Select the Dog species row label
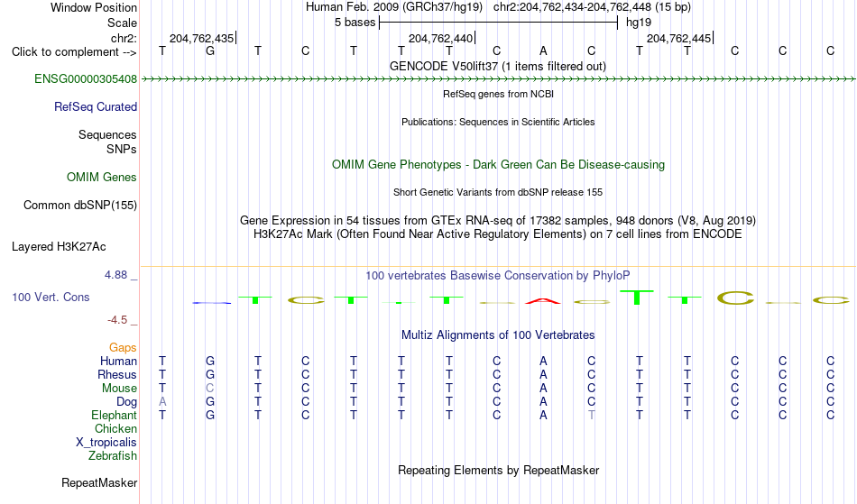857x504 pixels. tap(126, 402)
